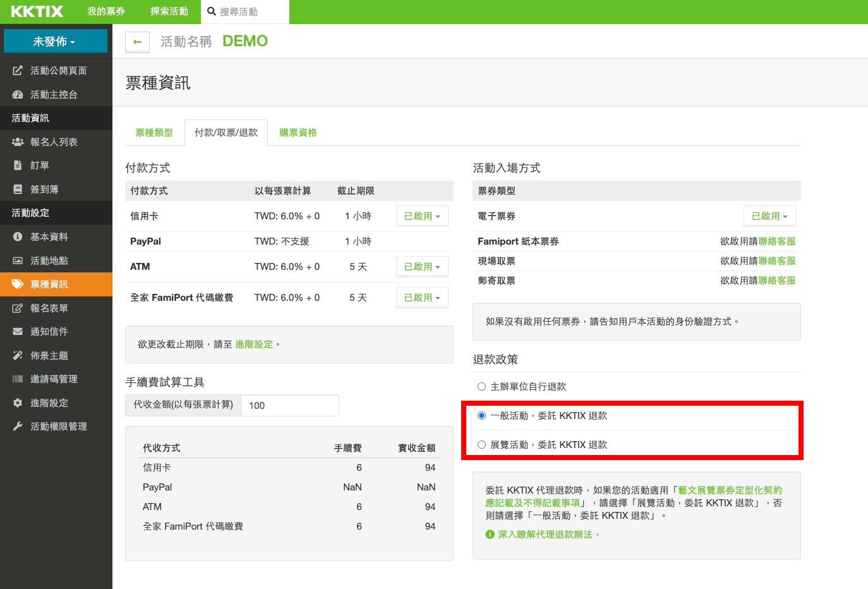
Task: Click the 活動設定 sidebar section header
Action: point(56,213)
